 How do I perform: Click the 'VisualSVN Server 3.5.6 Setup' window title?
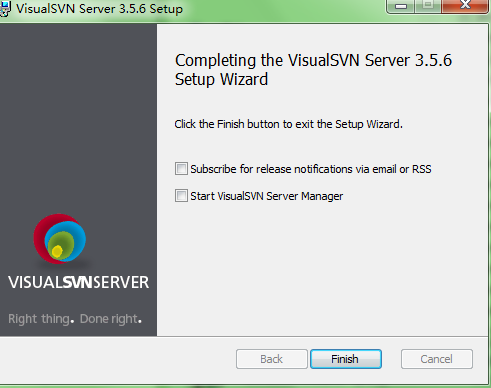(x=99, y=9)
